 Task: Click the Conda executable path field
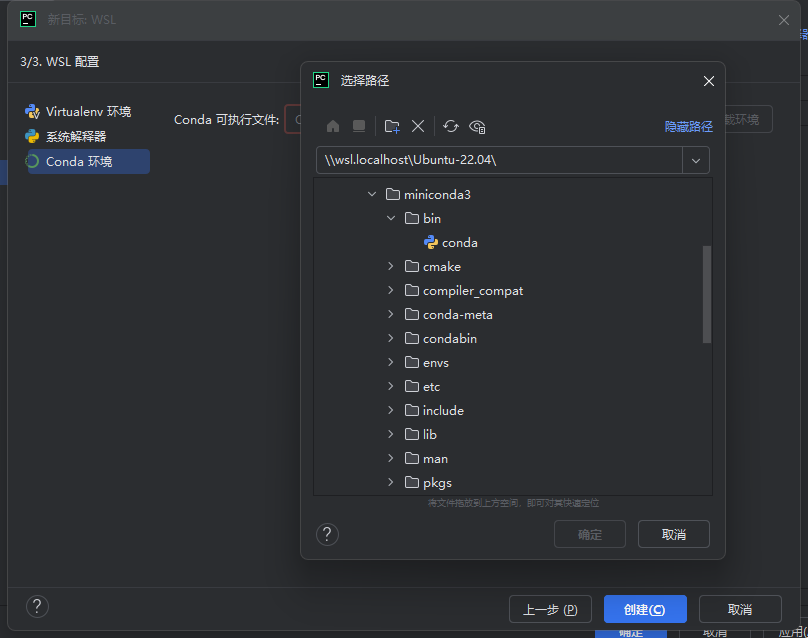coord(293,120)
